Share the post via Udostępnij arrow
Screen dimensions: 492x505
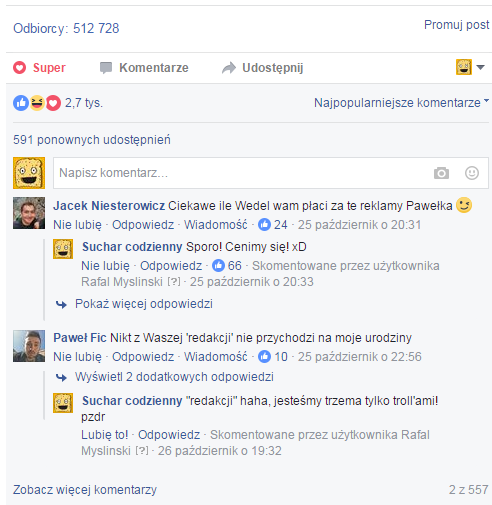pyautogui.click(x=263, y=68)
